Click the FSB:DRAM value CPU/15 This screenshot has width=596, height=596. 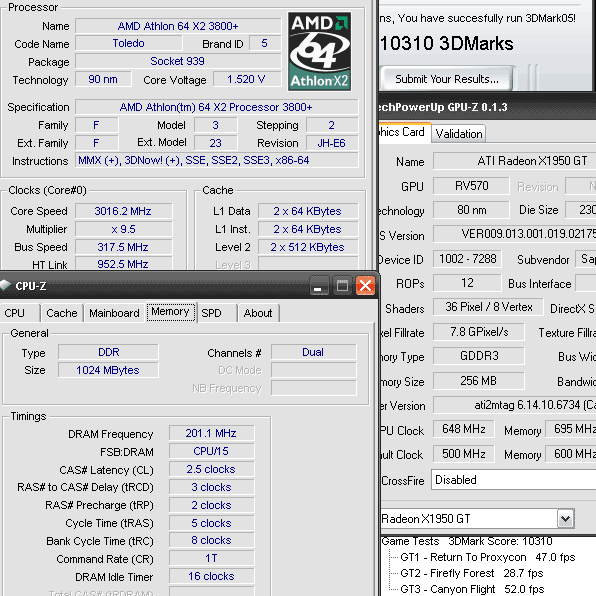point(211,451)
